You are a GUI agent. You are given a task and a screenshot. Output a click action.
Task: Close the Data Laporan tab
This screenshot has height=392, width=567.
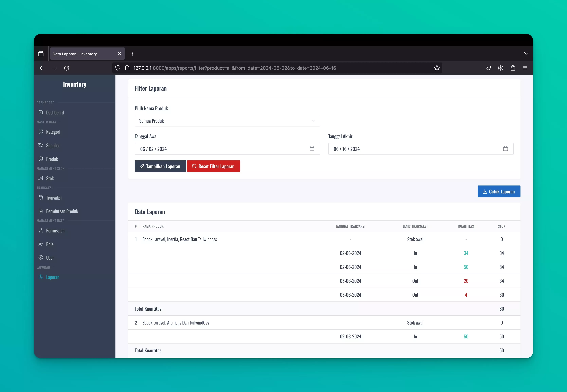tap(120, 54)
